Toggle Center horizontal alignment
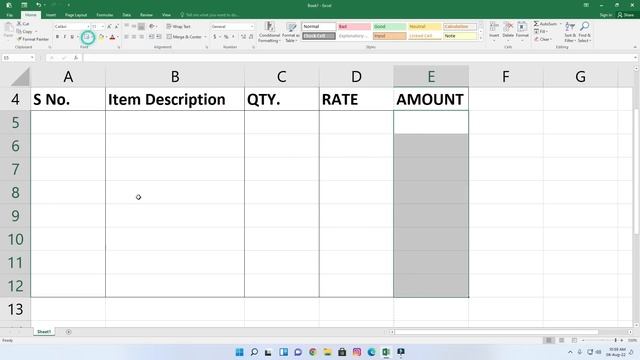This screenshot has width=640, height=360. (x=134, y=37)
